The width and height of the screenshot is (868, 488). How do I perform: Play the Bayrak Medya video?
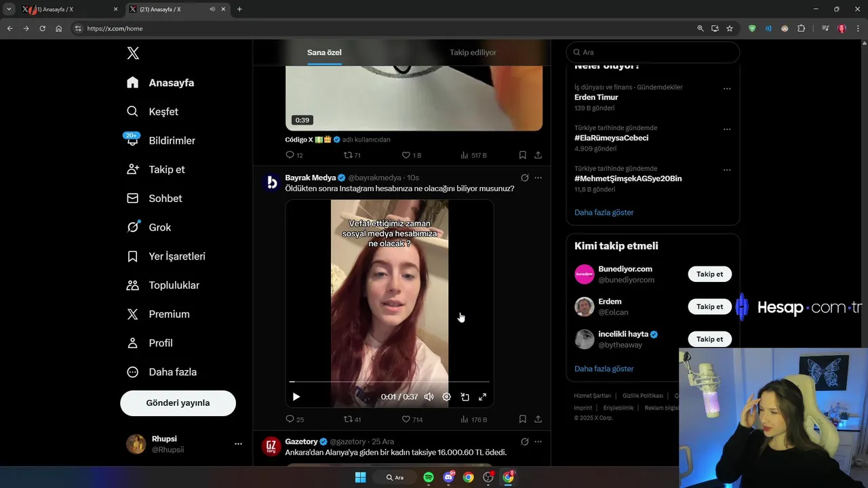click(x=296, y=396)
